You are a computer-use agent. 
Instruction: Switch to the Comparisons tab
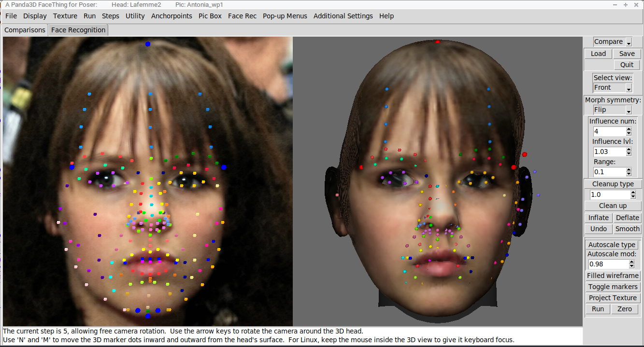point(25,30)
